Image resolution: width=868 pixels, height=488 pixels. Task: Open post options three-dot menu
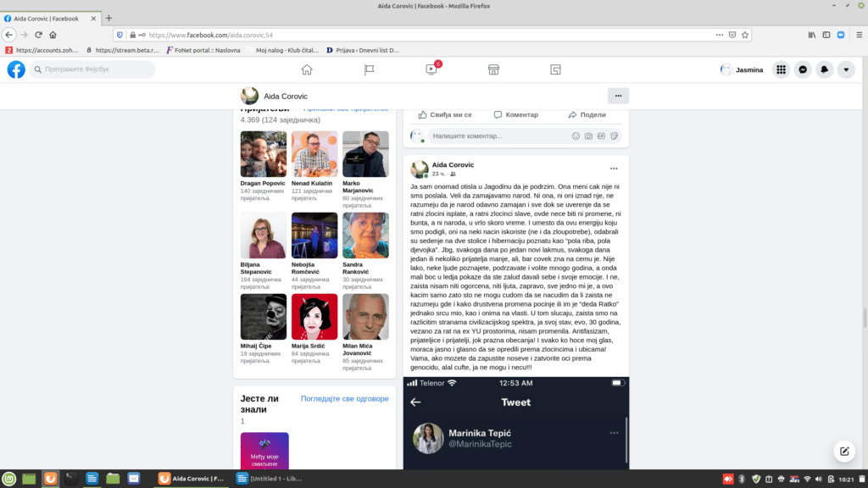[614, 169]
